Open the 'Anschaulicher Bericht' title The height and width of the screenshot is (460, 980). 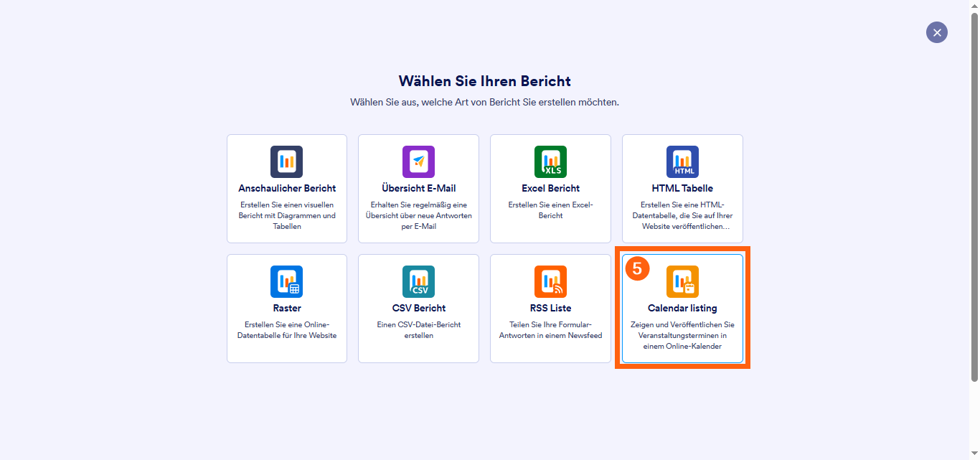[x=287, y=189]
